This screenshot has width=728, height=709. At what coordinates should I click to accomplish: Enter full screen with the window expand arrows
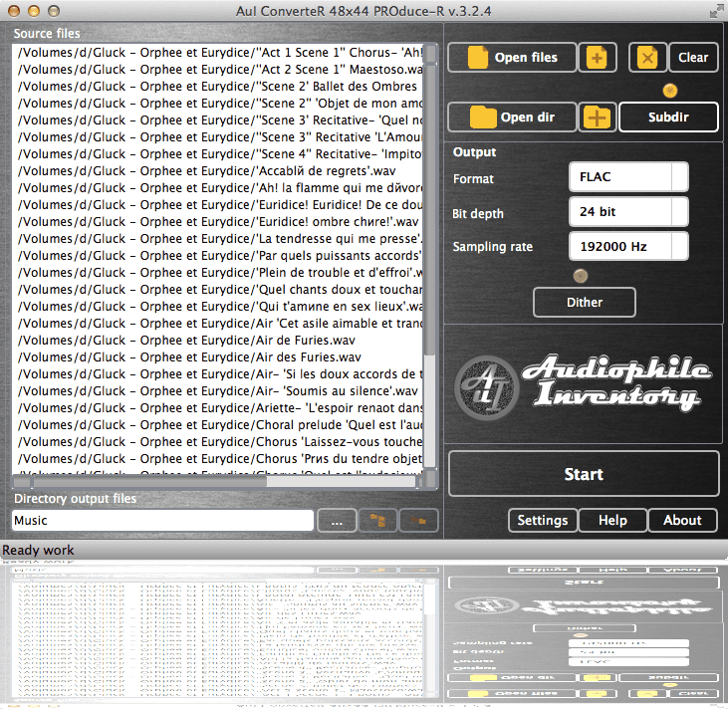(716, 11)
